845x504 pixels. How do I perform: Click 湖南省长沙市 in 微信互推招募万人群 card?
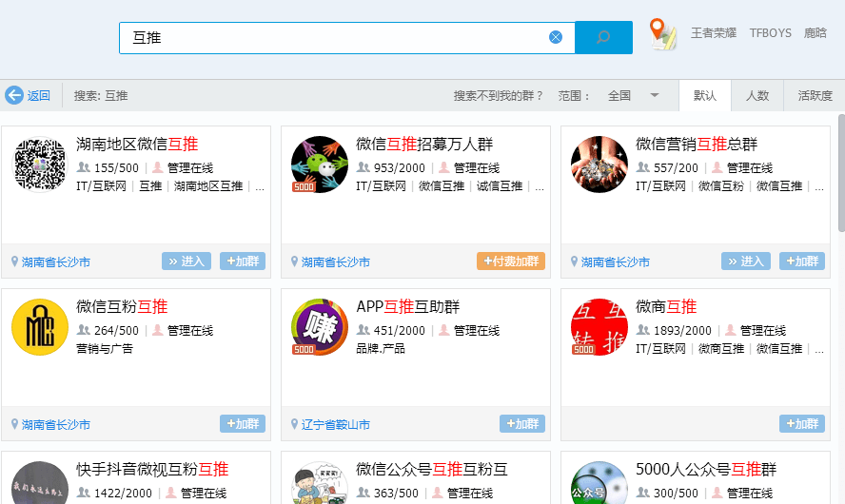point(336,262)
